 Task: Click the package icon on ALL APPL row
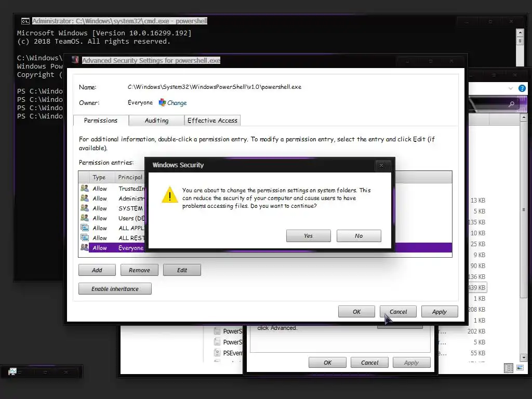(85, 228)
